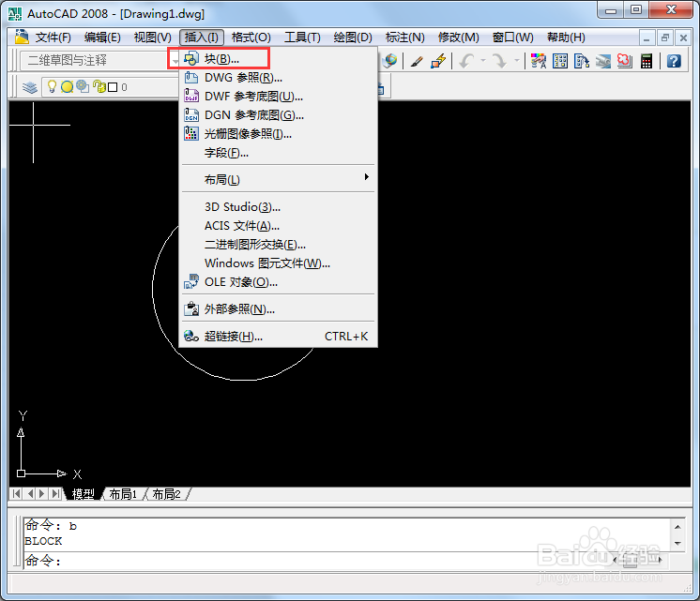Open the 标注(N) menu
Viewport: 700px width, 601px height.
405,38
